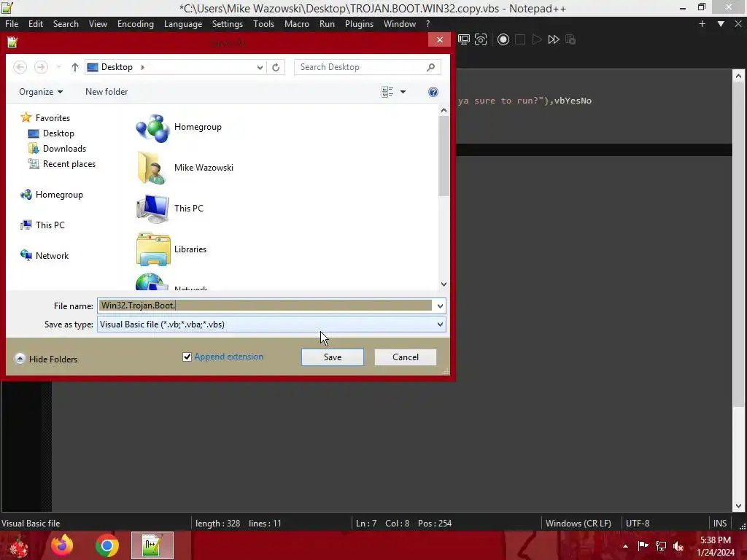Open the Window menu
747x560 pixels.
(400, 24)
